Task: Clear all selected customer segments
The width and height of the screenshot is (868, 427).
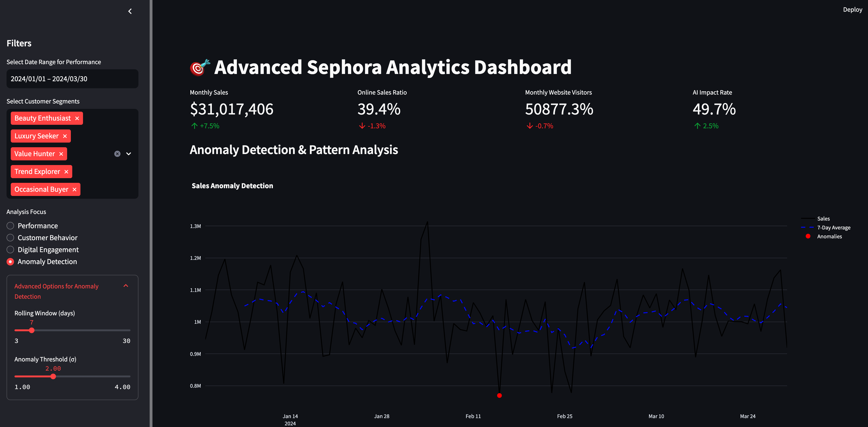Action: tap(117, 154)
